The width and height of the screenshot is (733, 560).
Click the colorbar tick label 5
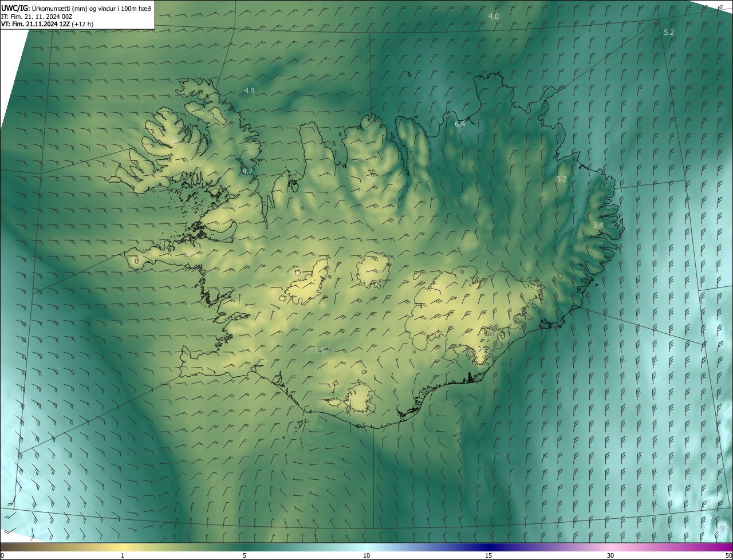(x=245, y=555)
